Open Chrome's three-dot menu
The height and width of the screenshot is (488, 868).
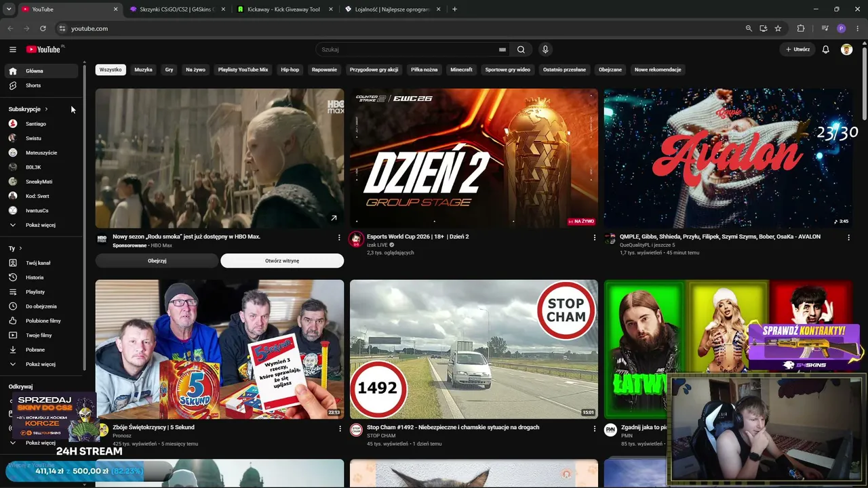pyautogui.click(x=857, y=28)
